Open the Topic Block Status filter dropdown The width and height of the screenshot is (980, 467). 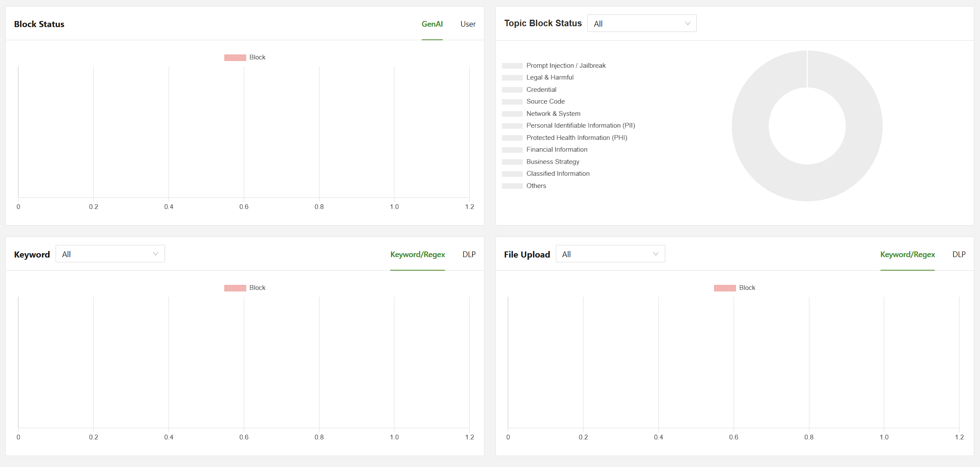641,24
